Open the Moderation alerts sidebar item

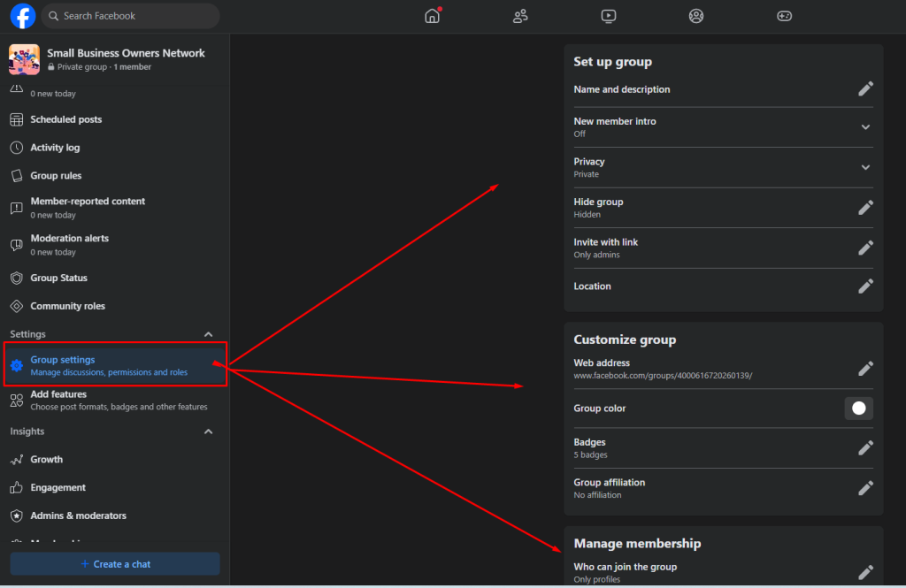click(69, 238)
